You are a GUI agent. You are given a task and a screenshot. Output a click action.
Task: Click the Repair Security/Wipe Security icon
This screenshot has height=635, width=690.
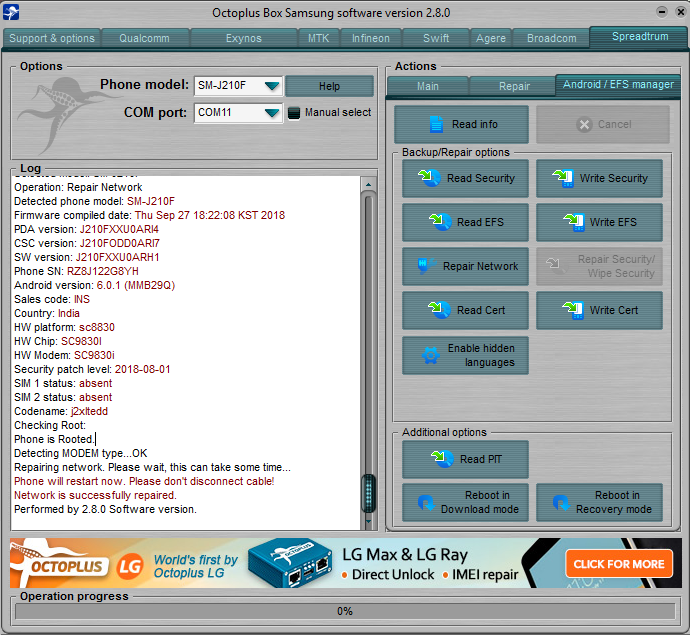556,266
